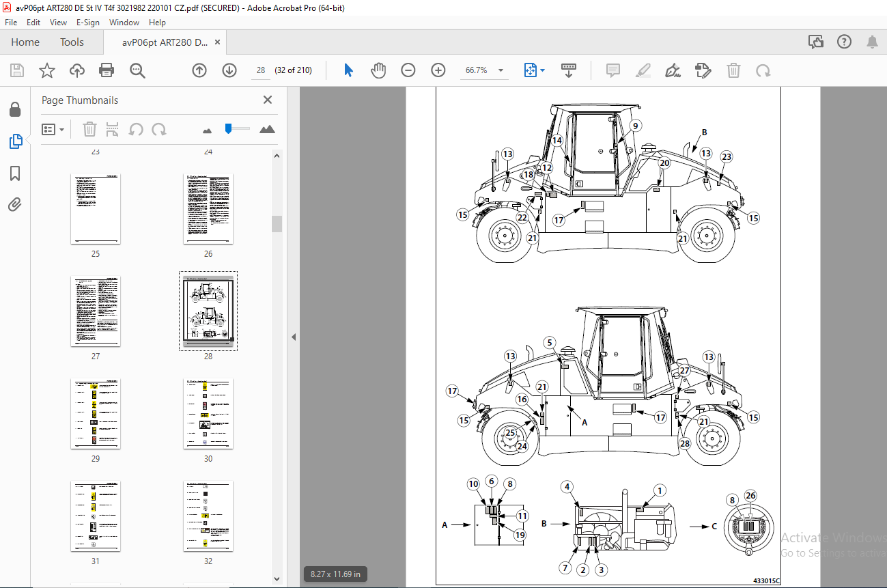Image resolution: width=887 pixels, height=588 pixels.
Task: Select the highlighter pen tool
Action: [643, 70]
